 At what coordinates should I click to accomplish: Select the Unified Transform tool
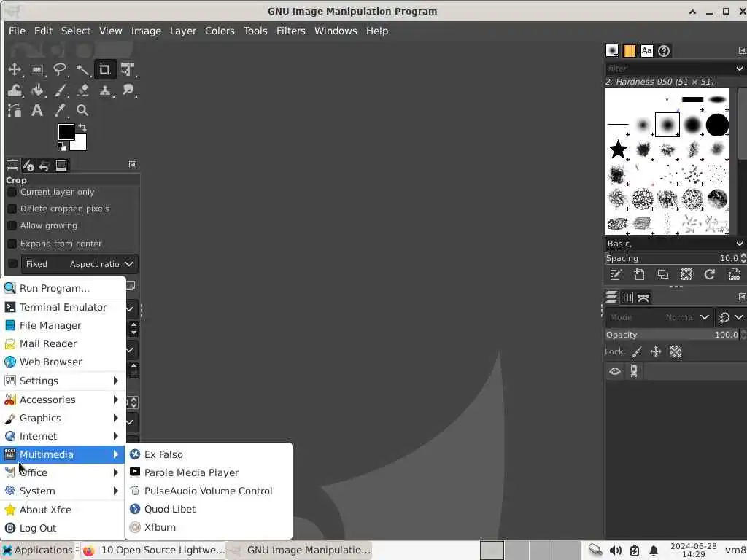coord(127,69)
